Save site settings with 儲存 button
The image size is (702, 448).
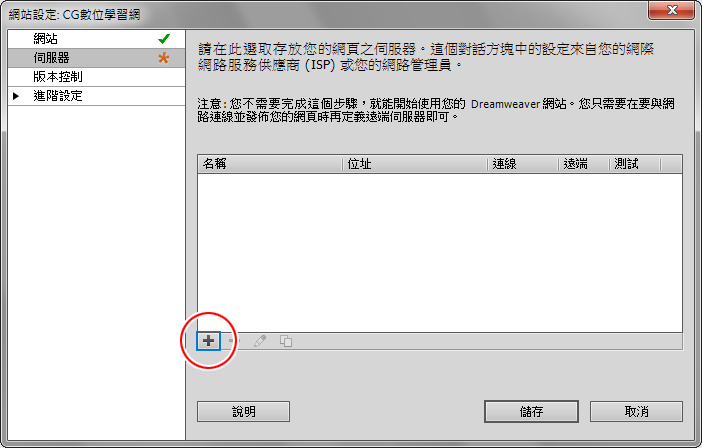pyautogui.click(x=531, y=411)
